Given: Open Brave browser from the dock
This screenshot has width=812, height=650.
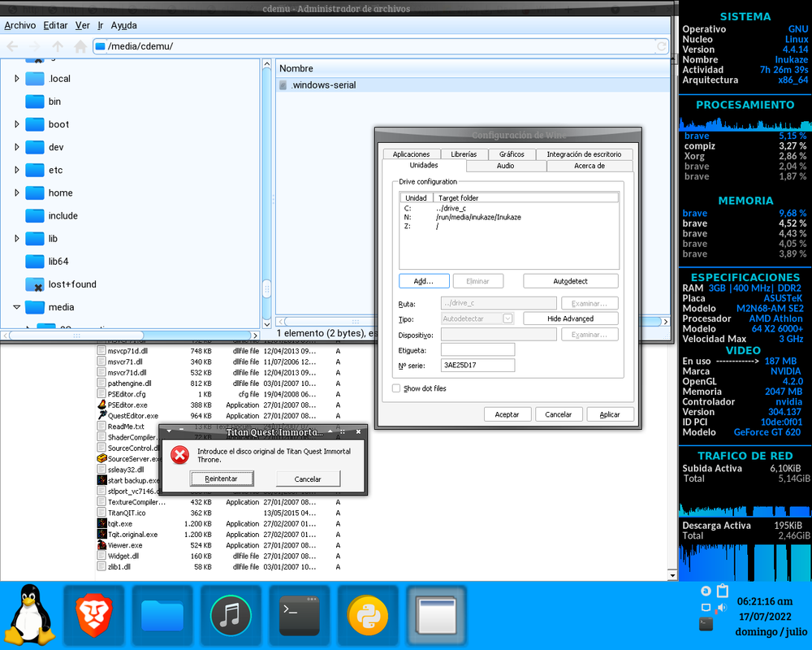Looking at the screenshot, I should click(x=93, y=616).
